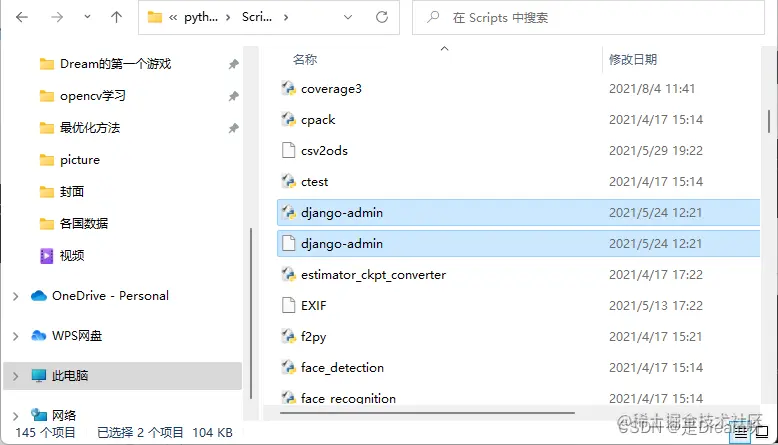Go back with the left arrow button
Image resolution: width=778 pixels, height=445 pixels.
coord(22,17)
